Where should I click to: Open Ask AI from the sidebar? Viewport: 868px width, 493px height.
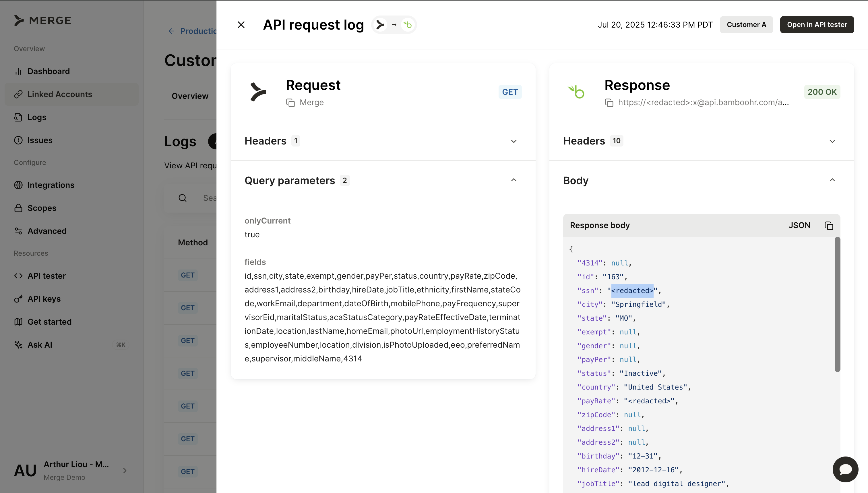40,345
